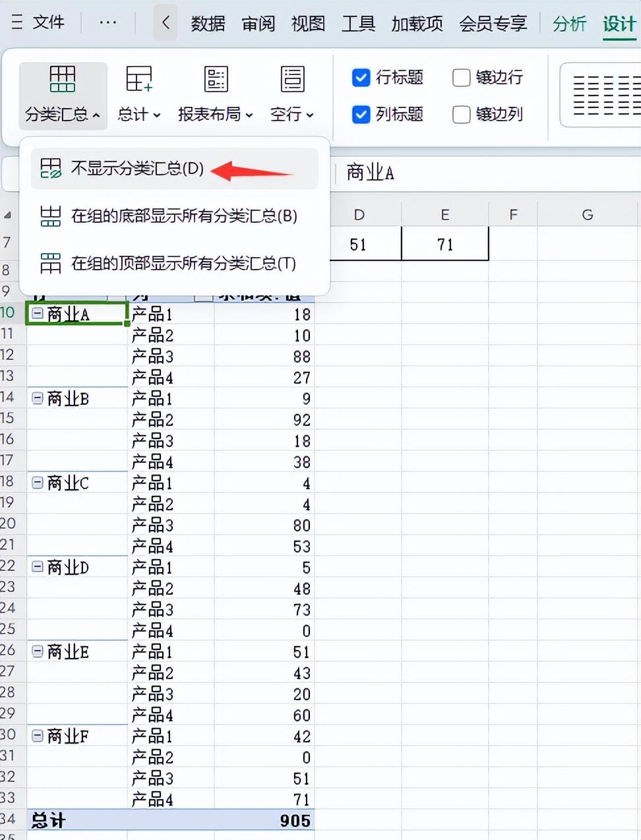
Task: Switch to the 分析 tab
Action: pos(569,24)
